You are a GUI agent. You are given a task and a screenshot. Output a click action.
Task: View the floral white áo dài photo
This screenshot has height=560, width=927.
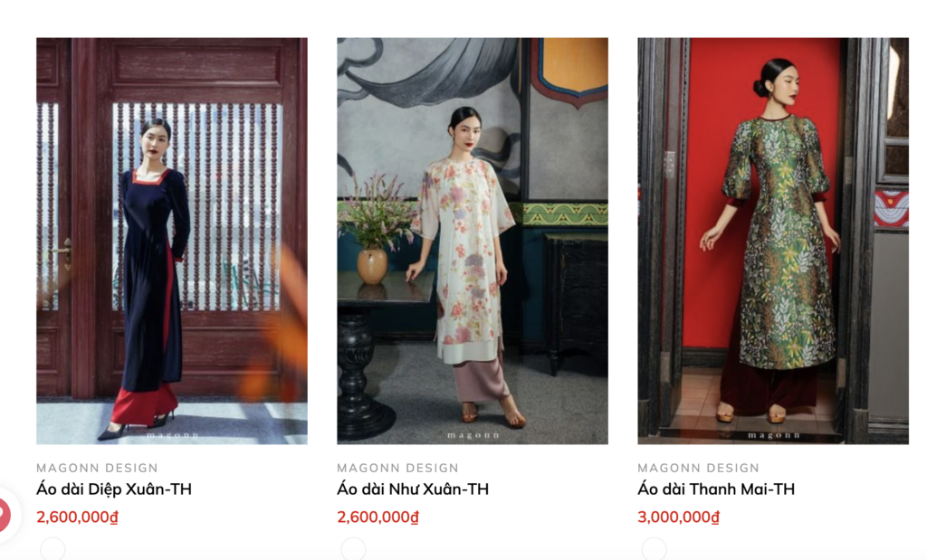[473, 241]
